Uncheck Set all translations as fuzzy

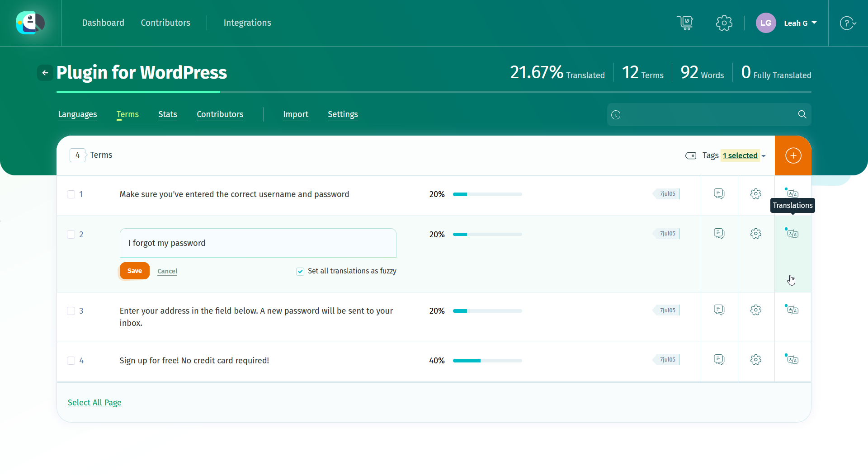point(300,271)
